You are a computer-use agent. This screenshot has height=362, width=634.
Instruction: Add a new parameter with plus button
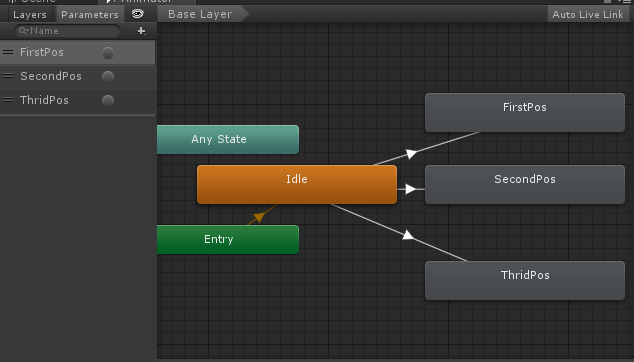[141, 31]
